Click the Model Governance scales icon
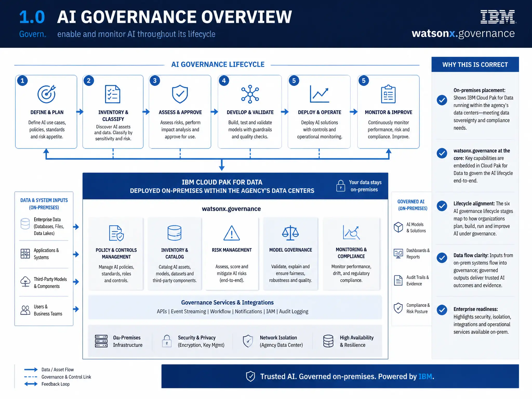 (x=290, y=233)
